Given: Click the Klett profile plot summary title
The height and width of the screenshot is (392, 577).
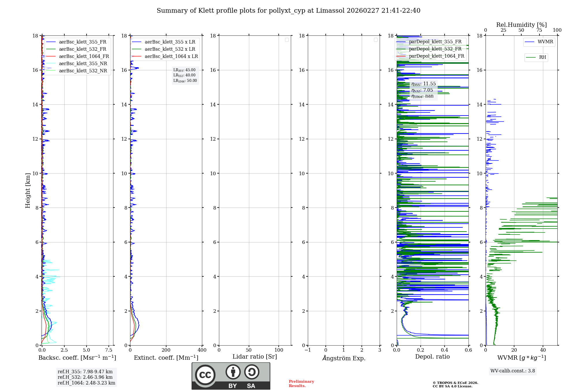Looking at the screenshot, I should 288,11.
